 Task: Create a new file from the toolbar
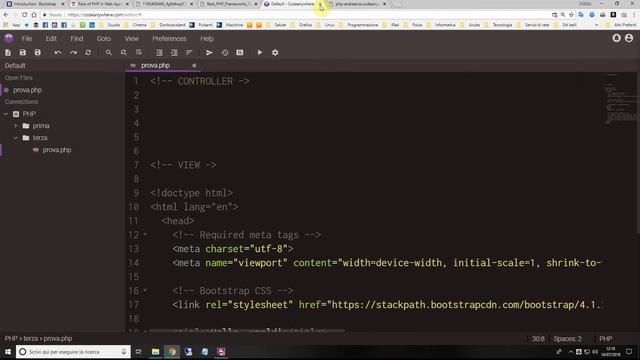(x=8, y=53)
